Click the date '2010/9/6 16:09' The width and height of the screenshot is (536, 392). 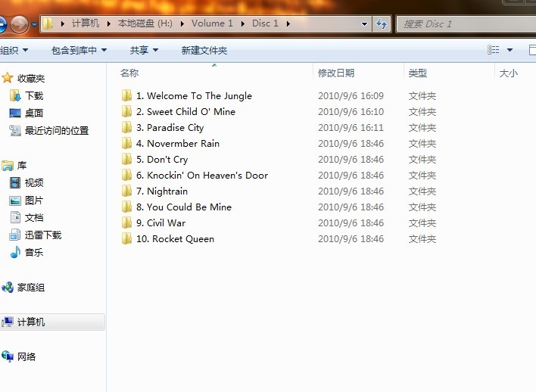click(x=351, y=95)
